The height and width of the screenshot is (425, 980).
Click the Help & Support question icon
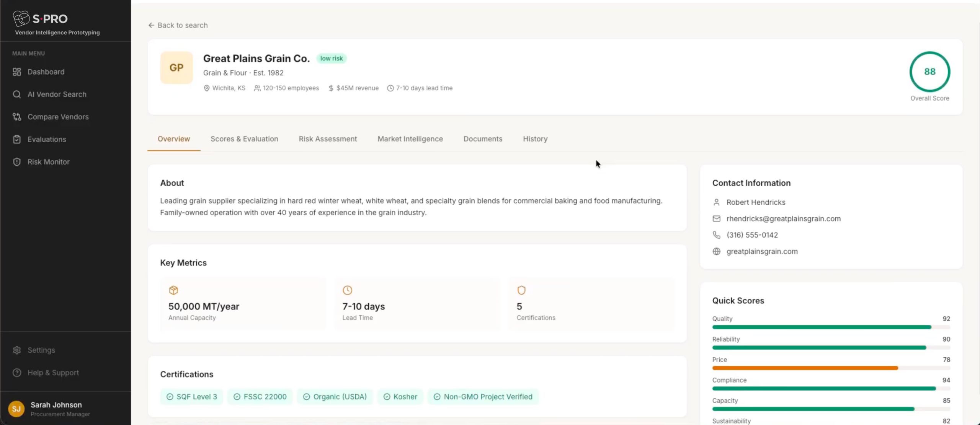tap(17, 373)
